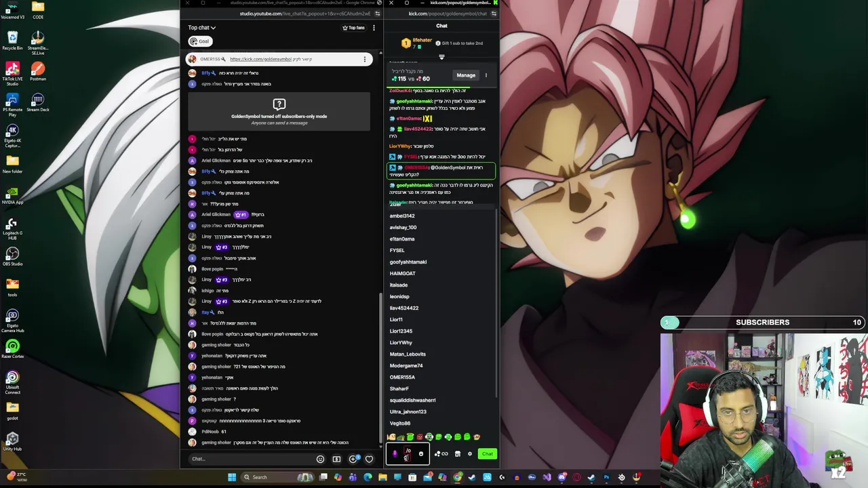Image resolution: width=868 pixels, height=488 pixels.
Task: Select ambel3142 in the Kick mention list
Action: coord(402,216)
